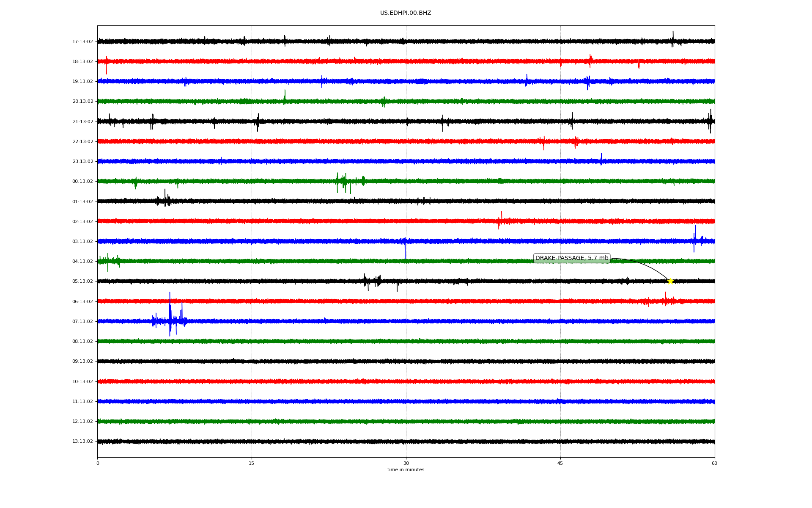Screen dimensions: 812x508
Task: Click the 22:13:02 trace time label
Action: [82, 141]
